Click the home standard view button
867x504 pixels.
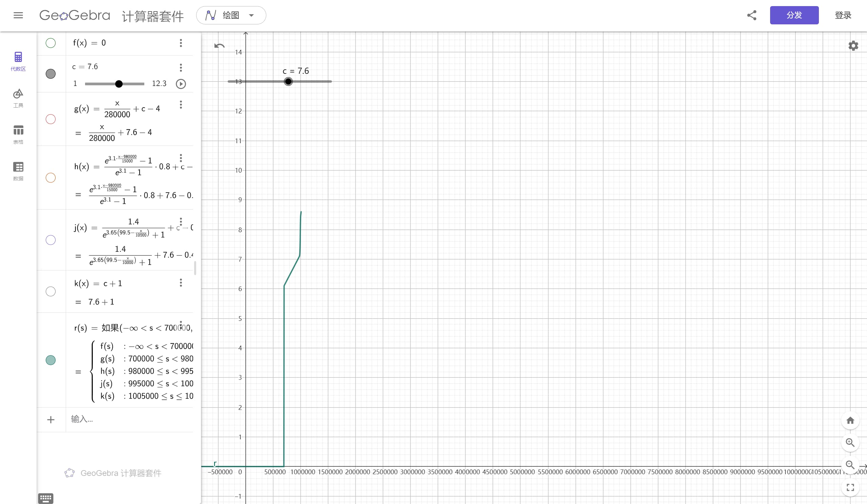850,420
